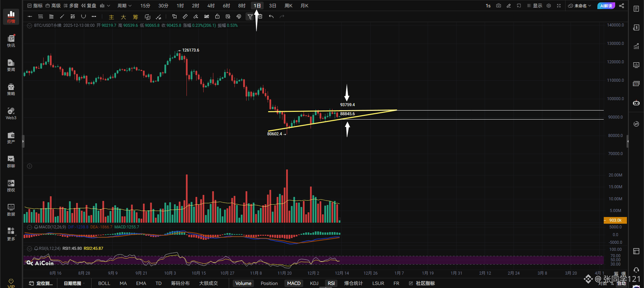Toggle fullscreen chart mode
644x288 pixels.
pos(559,6)
